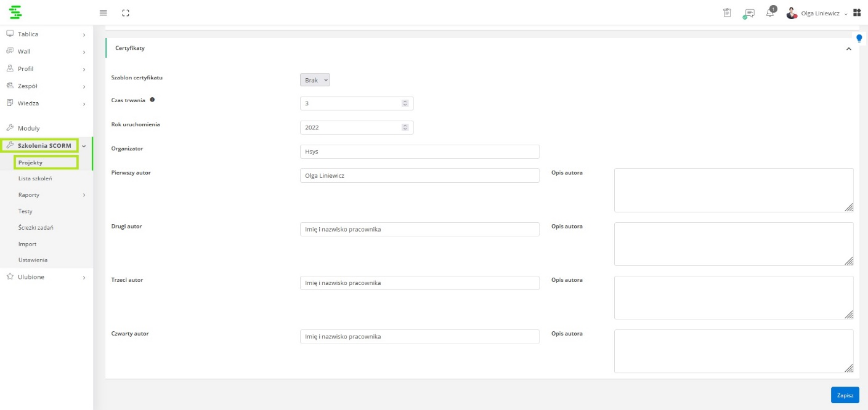Expand the Zespół menu arrow
868x410 pixels.
coord(84,86)
